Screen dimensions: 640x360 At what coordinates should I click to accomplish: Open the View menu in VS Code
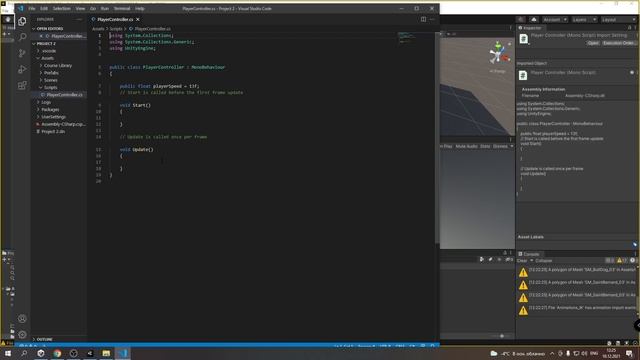[x=80, y=9]
